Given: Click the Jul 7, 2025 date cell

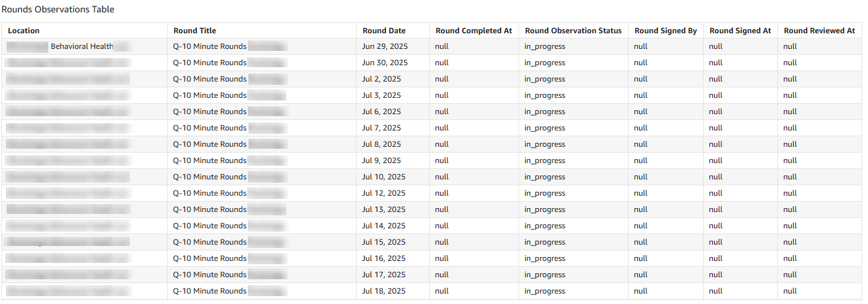Looking at the screenshot, I should coord(382,128).
